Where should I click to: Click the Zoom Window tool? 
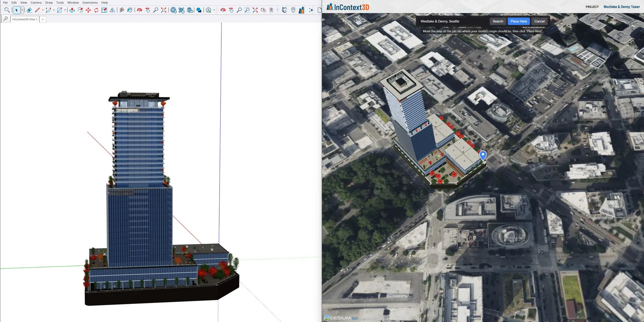click(x=247, y=10)
